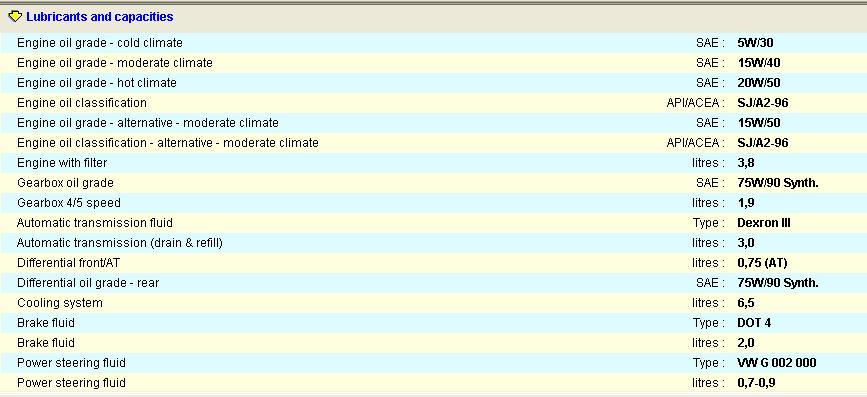Click the 15W/50 alternative grade value
This screenshot has width=867, height=397.
759,123
